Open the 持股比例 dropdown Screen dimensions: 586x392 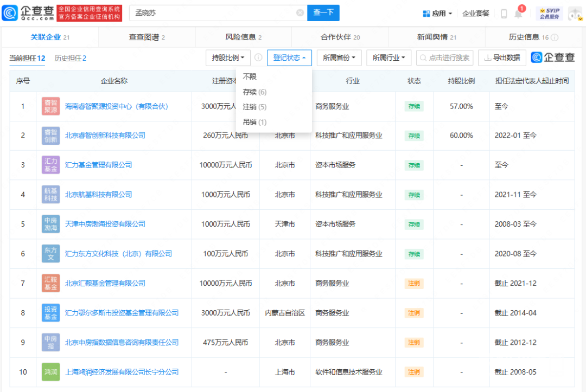point(227,57)
